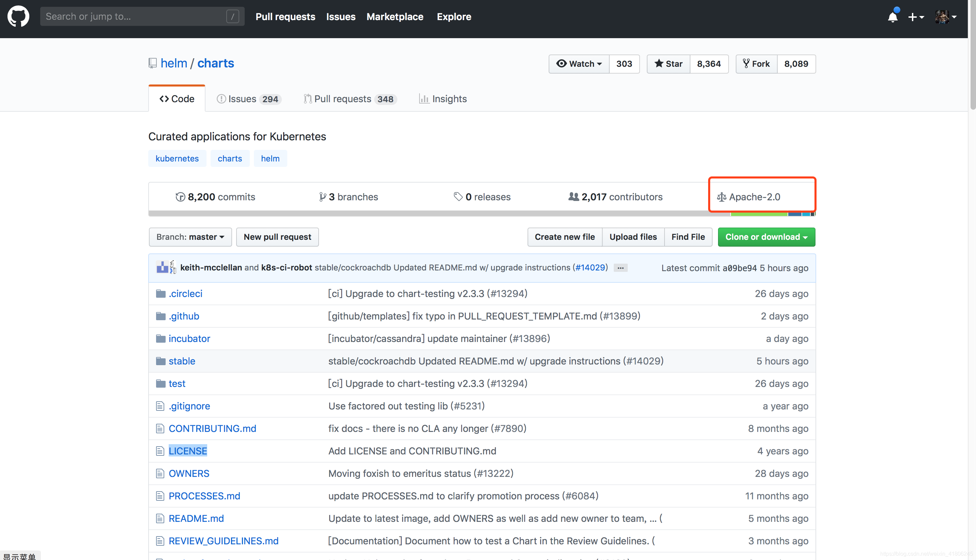Click the README.md file icon
Image resolution: width=976 pixels, height=560 pixels.
pos(160,518)
